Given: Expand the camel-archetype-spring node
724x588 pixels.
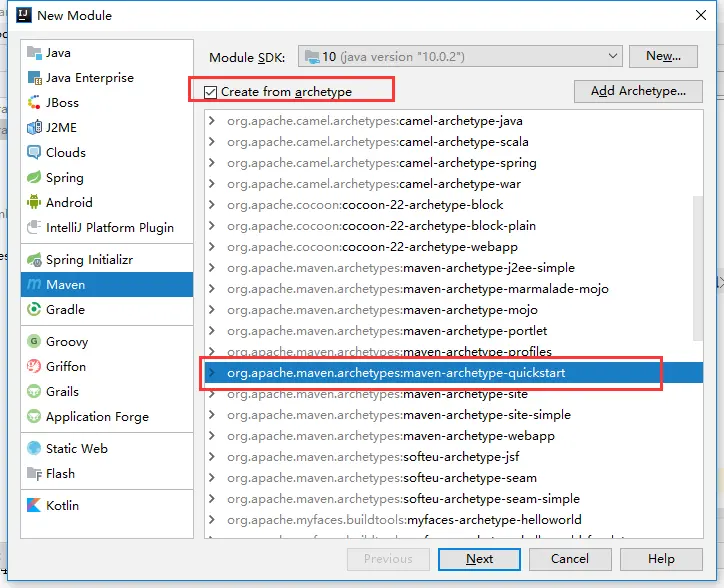Looking at the screenshot, I should 212,163.
